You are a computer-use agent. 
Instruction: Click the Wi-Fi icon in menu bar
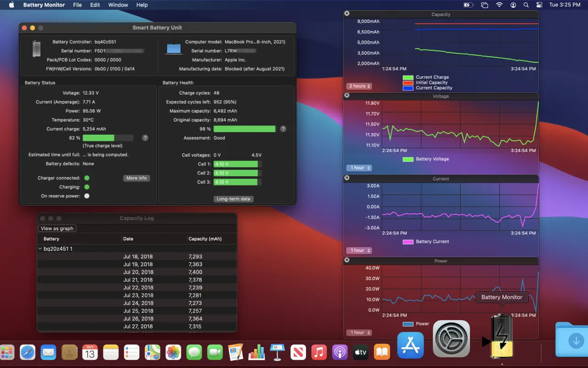point(499,5)
